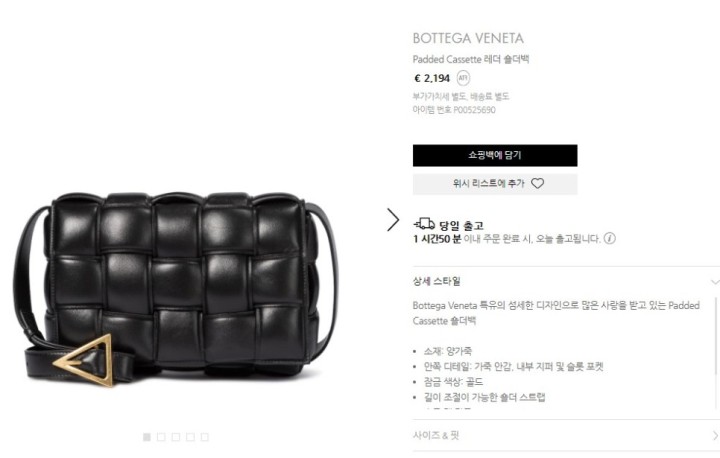Click the delivery truck icon
The height and width of the screenshot is (458, 720).
click(x=424, y=224)
